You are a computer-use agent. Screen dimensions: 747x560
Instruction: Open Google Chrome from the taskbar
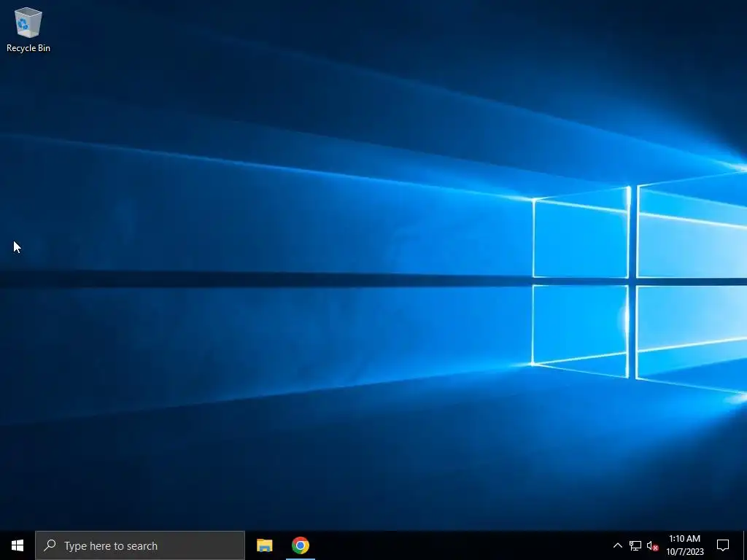click(x=300, y=545)
